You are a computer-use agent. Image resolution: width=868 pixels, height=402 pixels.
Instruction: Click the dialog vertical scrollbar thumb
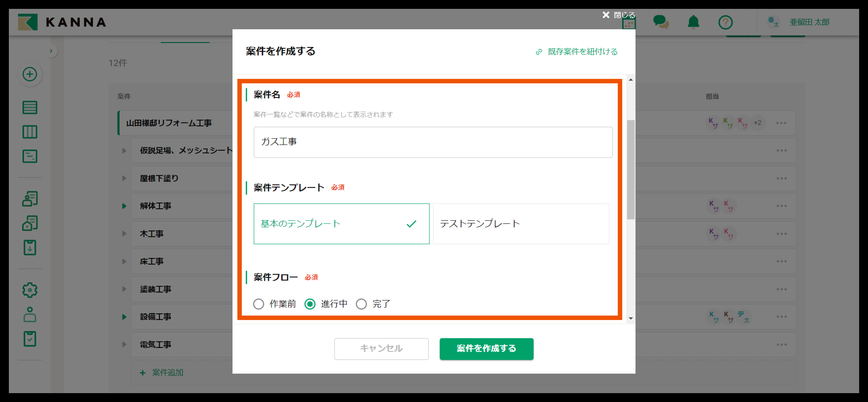630,169
